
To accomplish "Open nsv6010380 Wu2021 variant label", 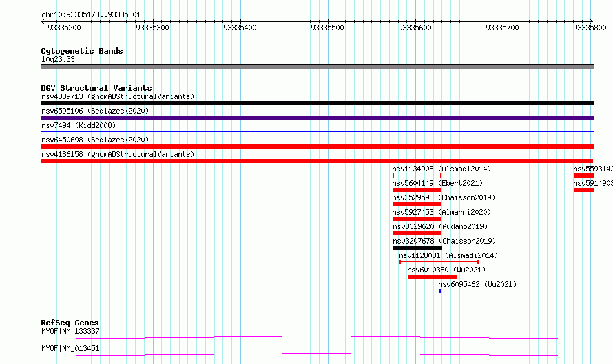I will click(x=446, y=270).
